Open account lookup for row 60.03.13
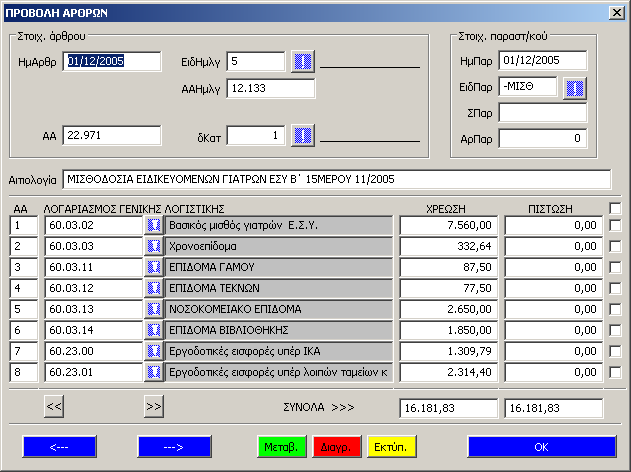This screenshot has height=472, width=631. (153, 309)
